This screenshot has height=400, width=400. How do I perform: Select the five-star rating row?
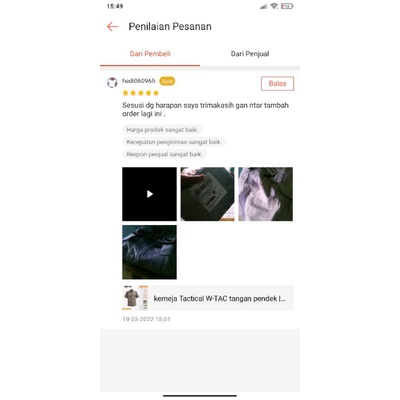(141, 93)
